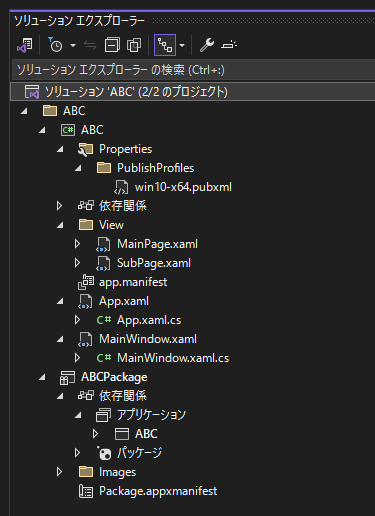Expand the Images folder
The height and width of the screenshot is (516, 375).
point(59,472)
